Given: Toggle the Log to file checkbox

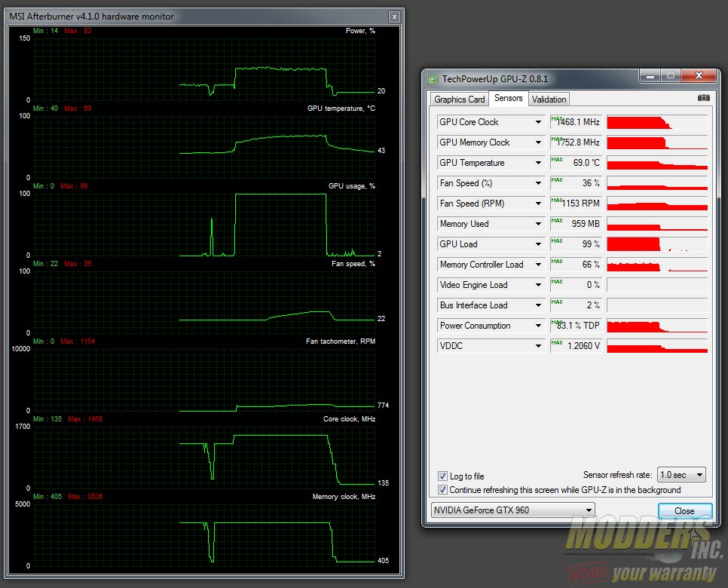Looking at the screenshot, I should coord(442,476).
